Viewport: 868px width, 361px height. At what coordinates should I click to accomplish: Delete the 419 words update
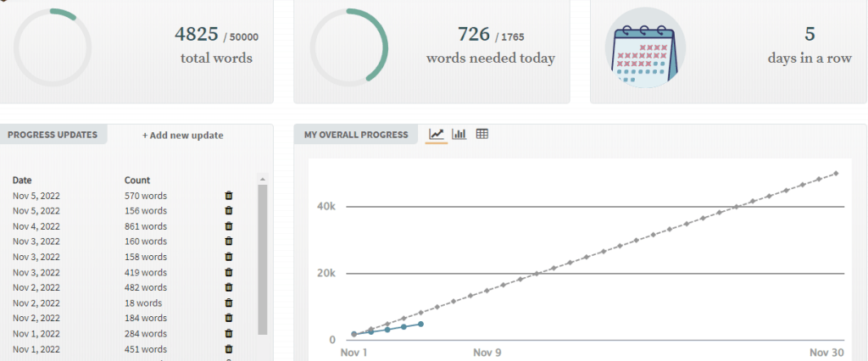point(228,272)
